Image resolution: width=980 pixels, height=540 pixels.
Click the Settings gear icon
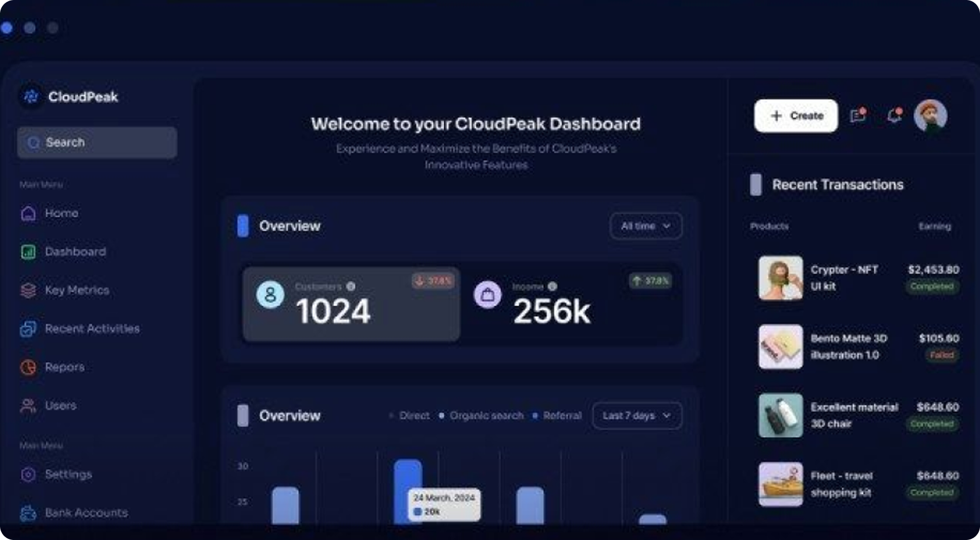pos(28,475)
